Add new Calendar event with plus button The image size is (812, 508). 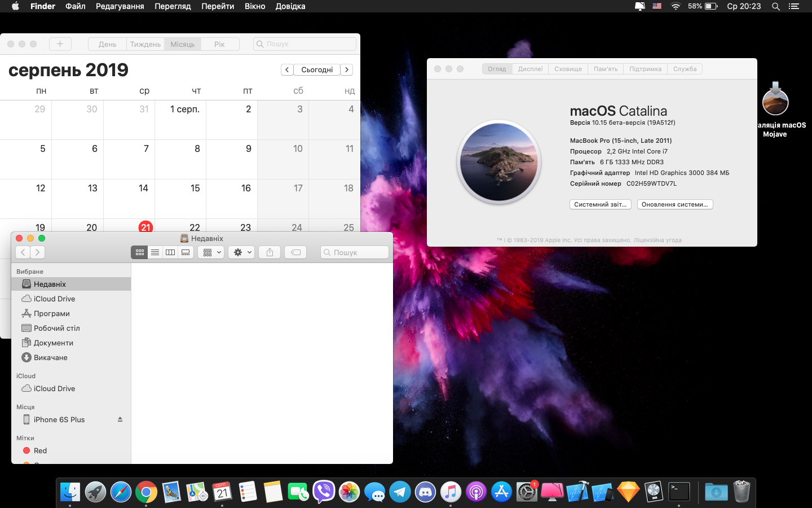point(60,43)
